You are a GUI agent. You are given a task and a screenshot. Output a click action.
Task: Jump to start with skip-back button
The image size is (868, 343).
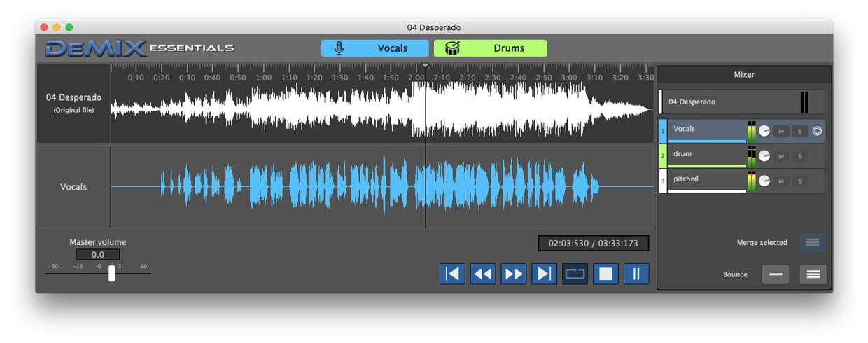[452, 274]
